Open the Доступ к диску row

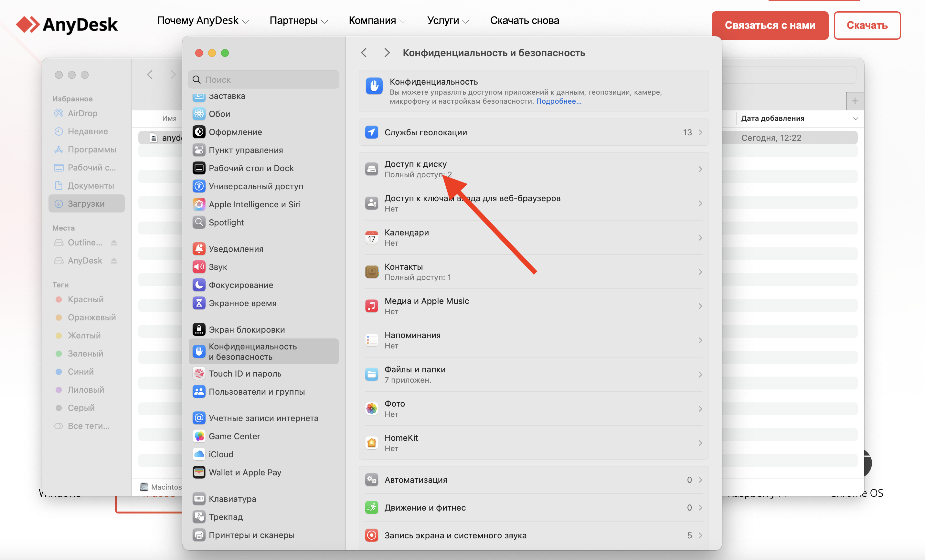(534, 169)
